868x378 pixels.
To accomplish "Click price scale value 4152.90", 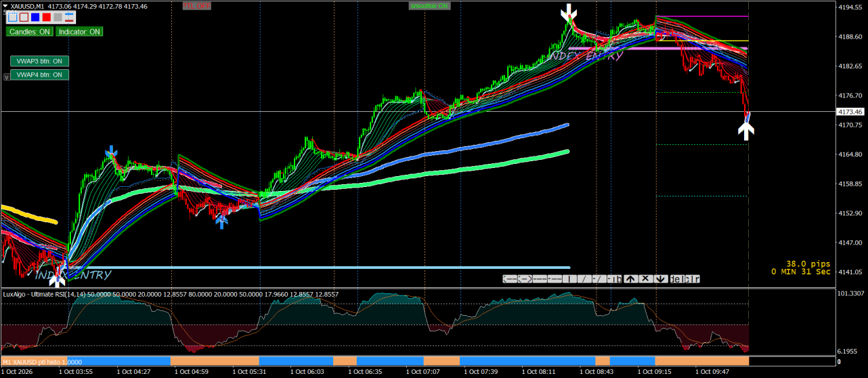I will pyautogui.click(x=850, y=213).
